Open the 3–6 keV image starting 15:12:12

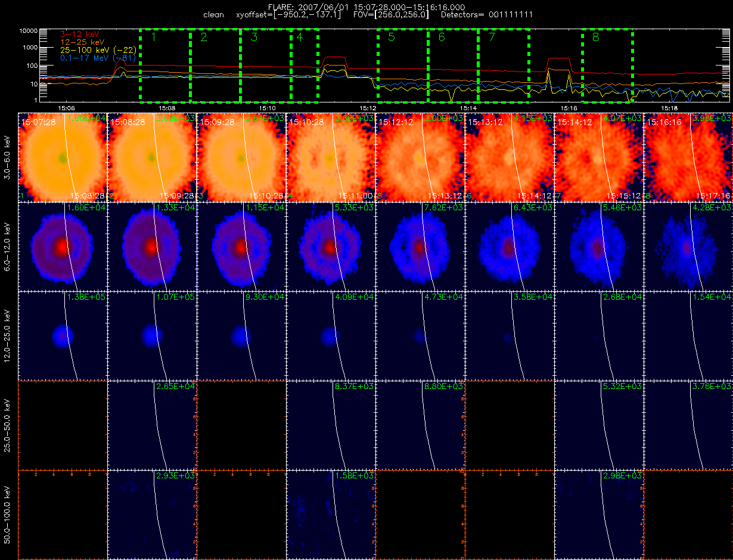(x=420, y=157)
